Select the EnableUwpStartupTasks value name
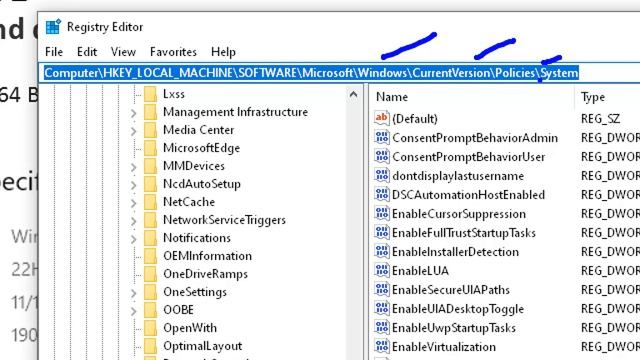The width and height of the screenshot is (640, 360). 453,328
